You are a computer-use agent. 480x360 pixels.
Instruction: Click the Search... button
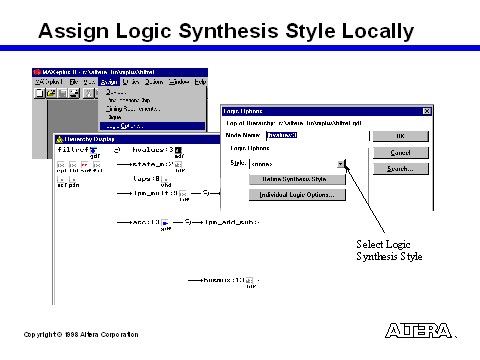pos(400,169)
